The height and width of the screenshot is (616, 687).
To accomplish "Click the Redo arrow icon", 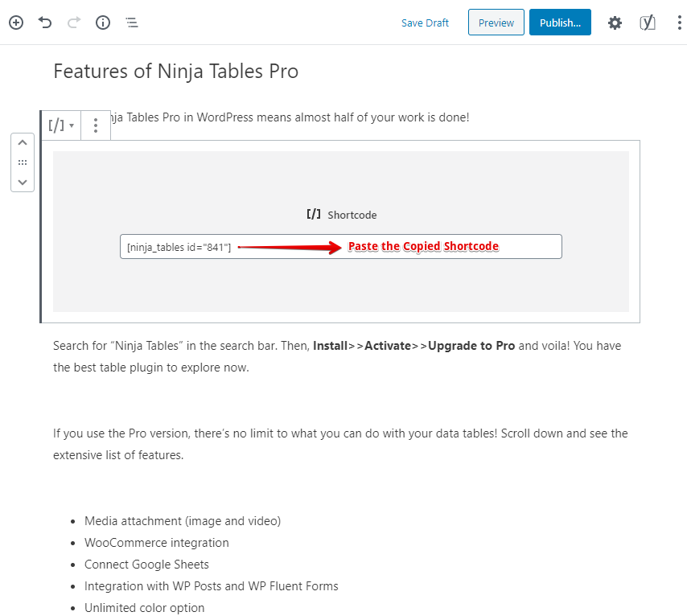I will click(x=74, y=23).
